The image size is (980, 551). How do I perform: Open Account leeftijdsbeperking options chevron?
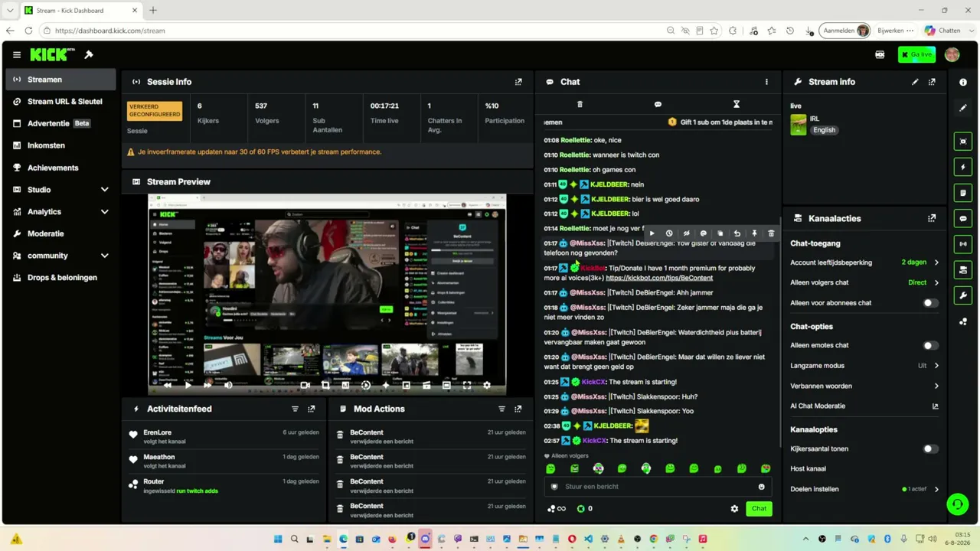coord(936,262)
